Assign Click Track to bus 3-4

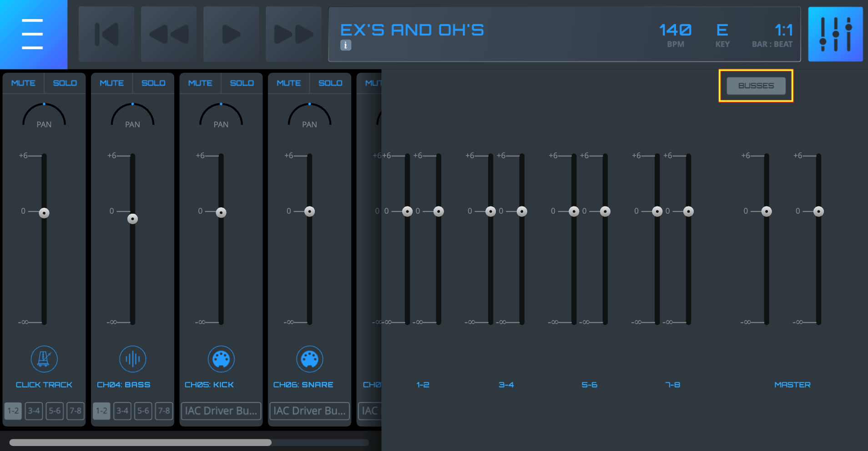(x=34, y=411)
